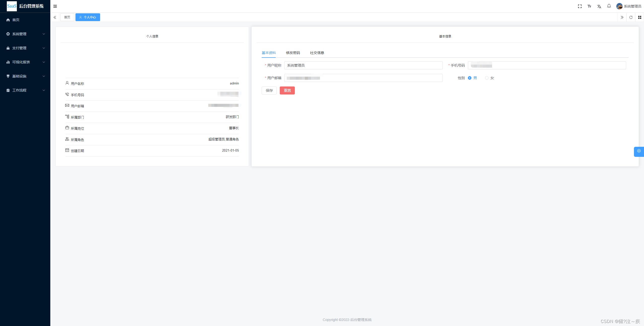The height and width of the screenshot is (326, 644).
Task: Click the hamburger menu collapse icon
Action: pos(55,6)
